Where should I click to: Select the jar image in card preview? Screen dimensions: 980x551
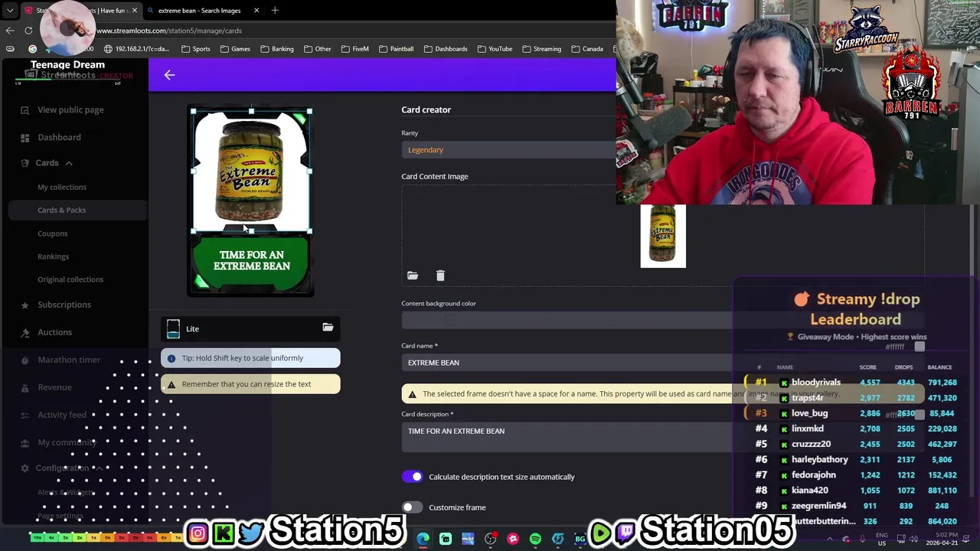point(250,170)
